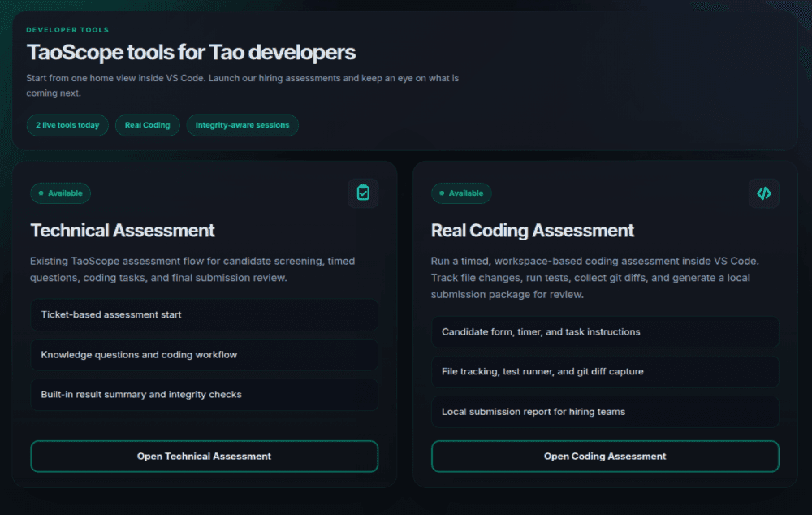The width and height of the screenshot is (812, 515).
Task: Click the 'Start from one home view' intro text
Action: [x=242, y=85]
